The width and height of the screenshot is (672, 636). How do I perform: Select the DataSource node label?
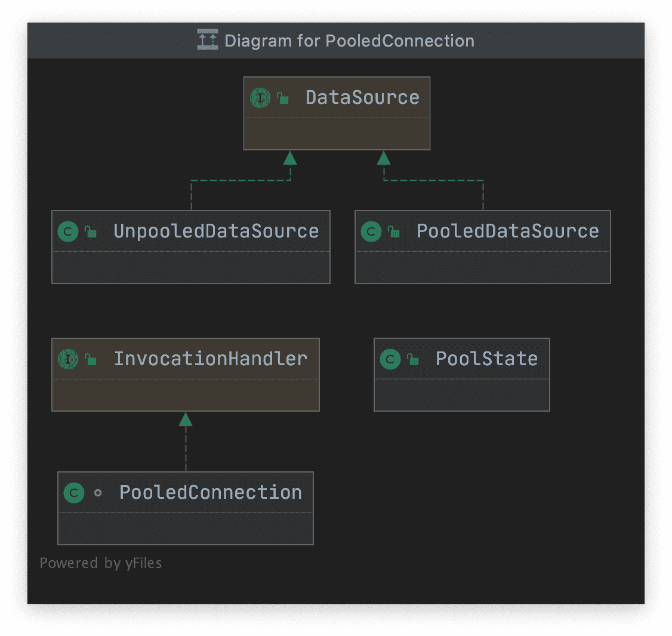362,97
